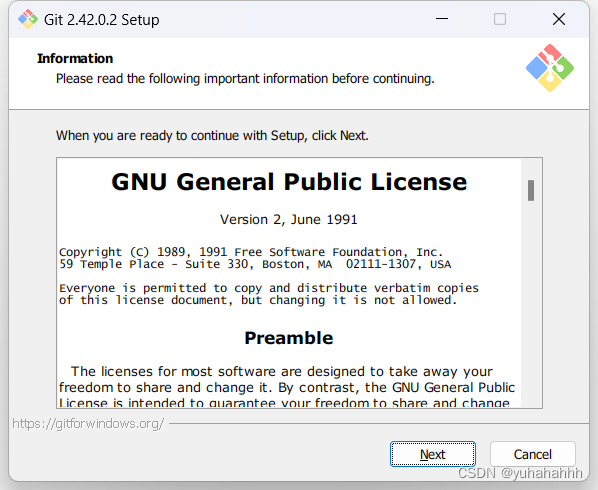Click the 'freedom to share and change it' line
This screenshot has height=490, width=598.
pyautogui.click(x=287, y=387)
